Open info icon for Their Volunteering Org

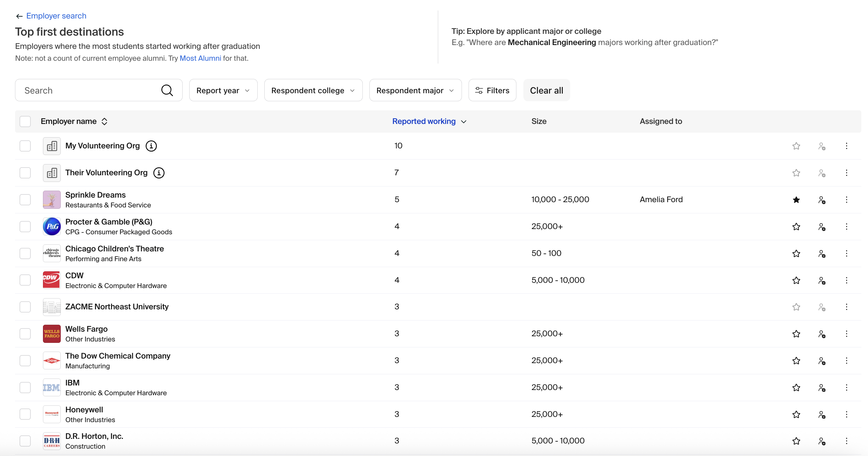159,173
